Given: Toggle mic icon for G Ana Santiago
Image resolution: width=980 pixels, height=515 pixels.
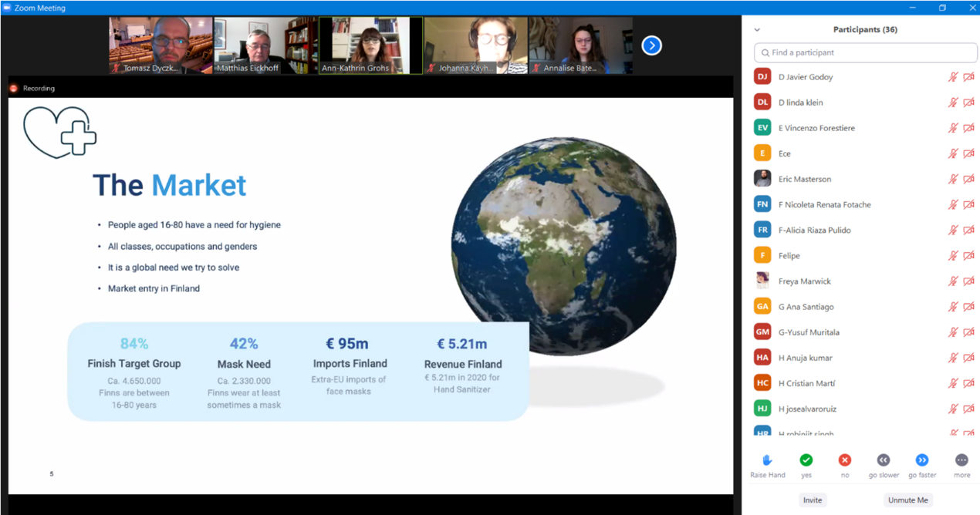Looking at the screenshot, I should 953,307.
